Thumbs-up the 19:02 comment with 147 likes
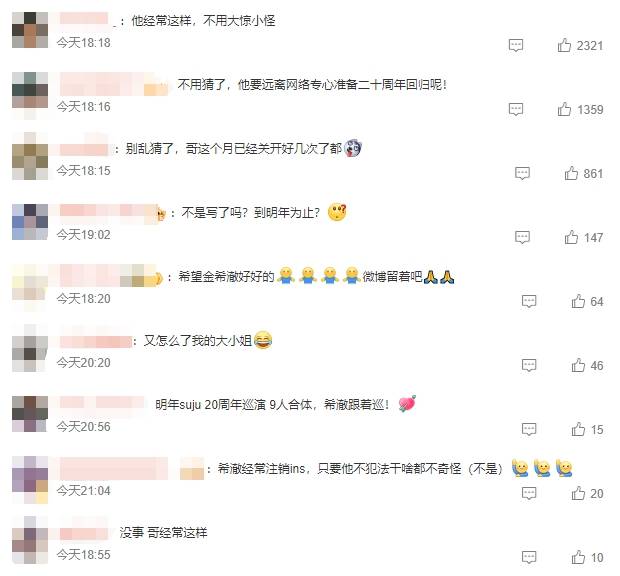620x576 pixels. click(571, 237)
